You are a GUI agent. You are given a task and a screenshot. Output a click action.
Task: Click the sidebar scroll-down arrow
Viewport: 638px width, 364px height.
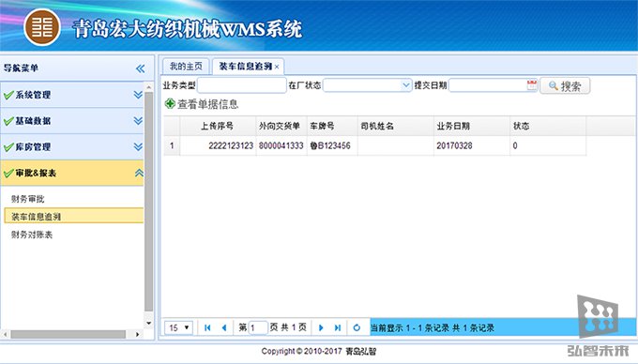point(149,324)
